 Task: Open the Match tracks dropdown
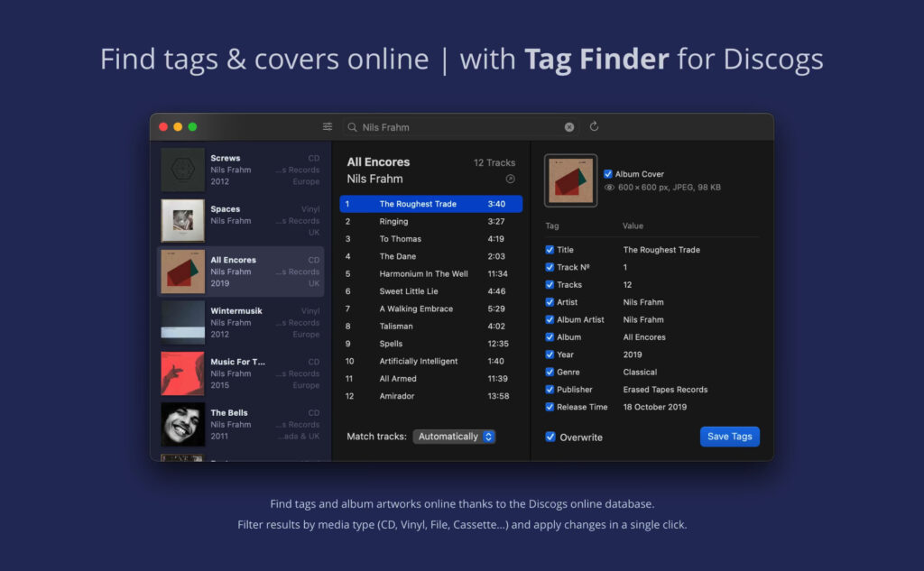click(454, 437)
